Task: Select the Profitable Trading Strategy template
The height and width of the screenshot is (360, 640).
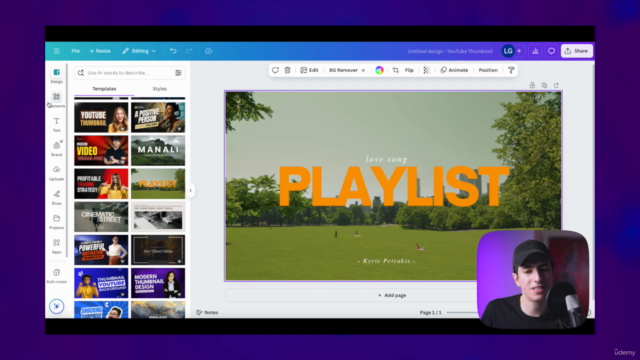Action: tap(101, 184)
